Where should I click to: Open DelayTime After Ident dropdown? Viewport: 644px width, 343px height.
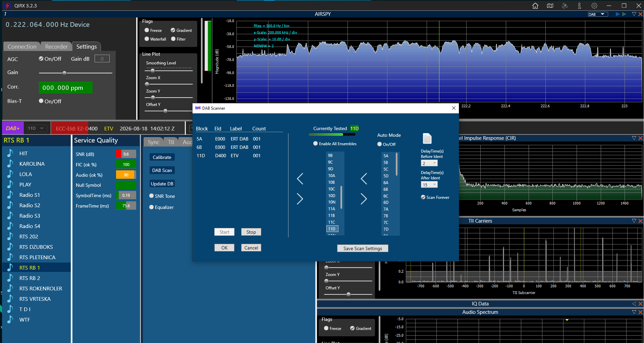click(x=429, y=185)
